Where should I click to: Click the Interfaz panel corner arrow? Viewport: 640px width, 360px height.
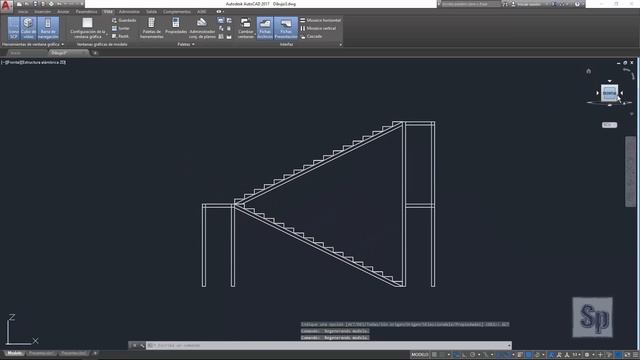[x=340, y=44]
